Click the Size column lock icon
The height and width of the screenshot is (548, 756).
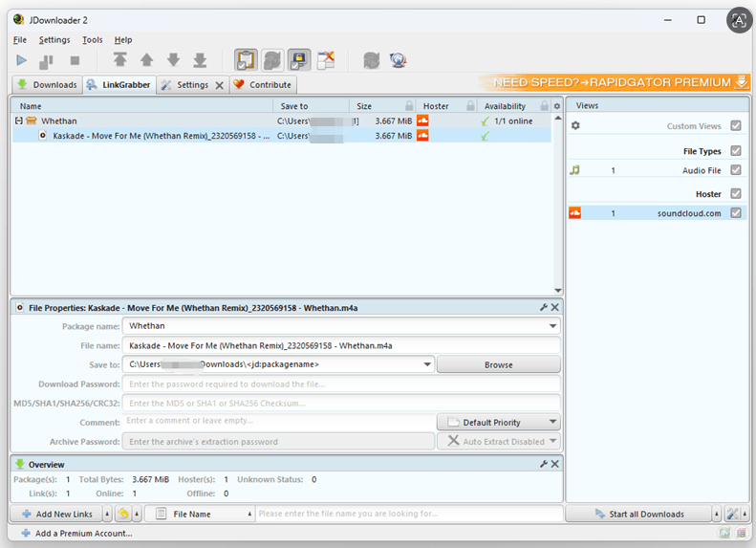(409, 105)
